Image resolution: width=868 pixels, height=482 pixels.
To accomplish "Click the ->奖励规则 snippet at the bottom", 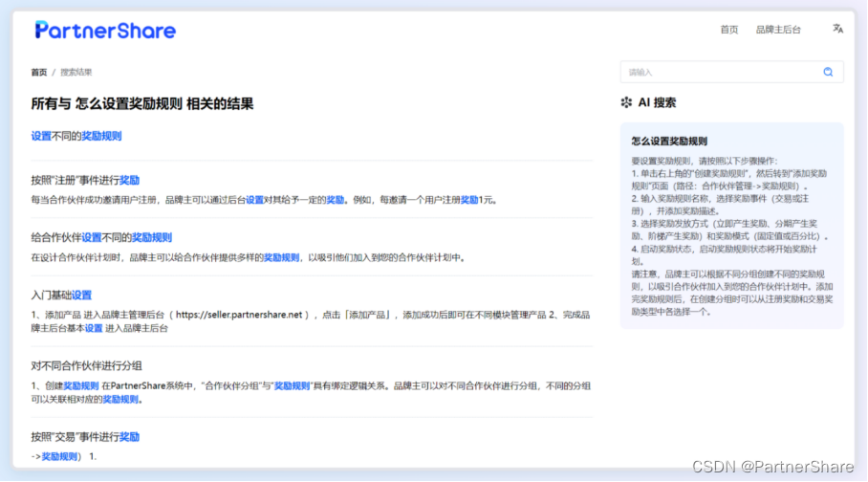I will point(64,456).
